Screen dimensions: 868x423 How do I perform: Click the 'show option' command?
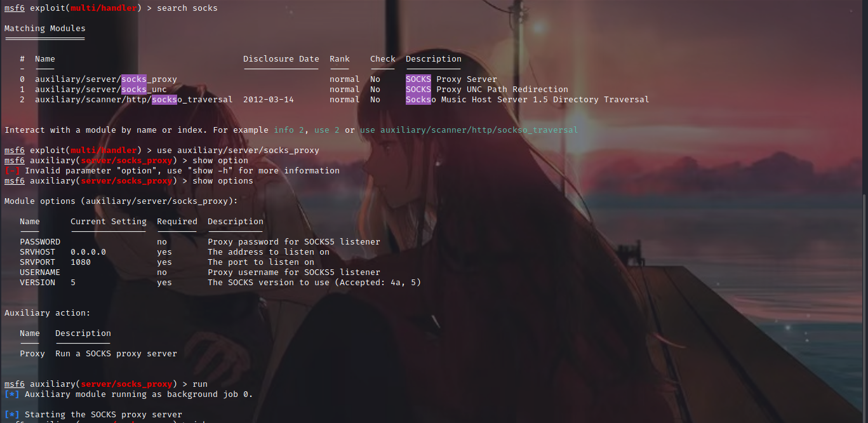[220, 161]
